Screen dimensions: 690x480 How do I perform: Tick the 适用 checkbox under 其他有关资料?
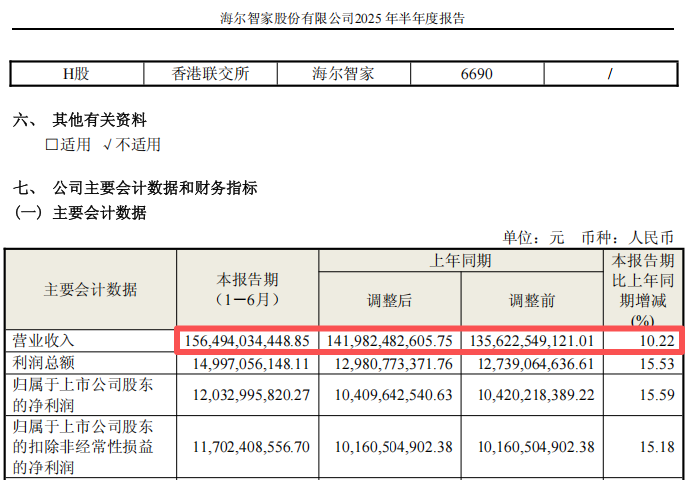tap(52, 145)
